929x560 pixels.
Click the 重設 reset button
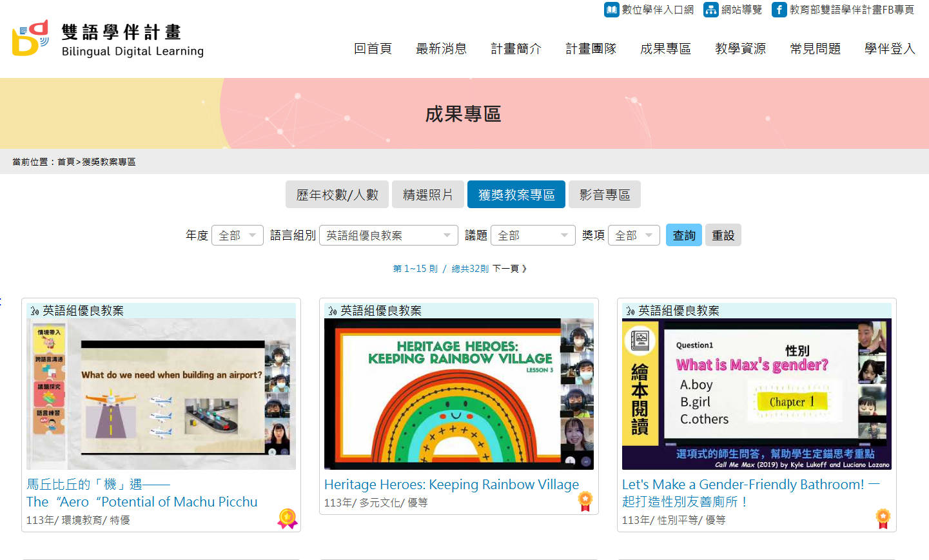pyautogui.click(x=723, y=235)
